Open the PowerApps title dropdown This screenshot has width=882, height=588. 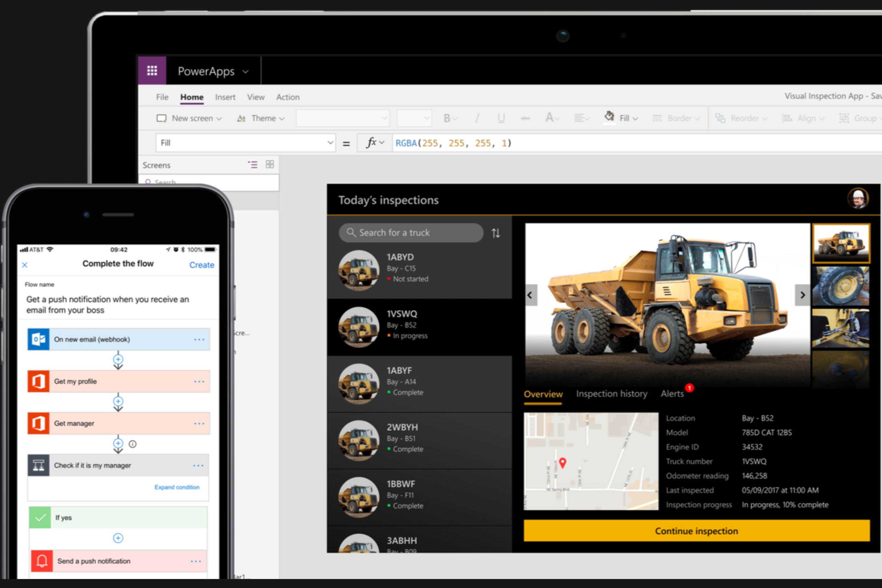coord(246,72)
